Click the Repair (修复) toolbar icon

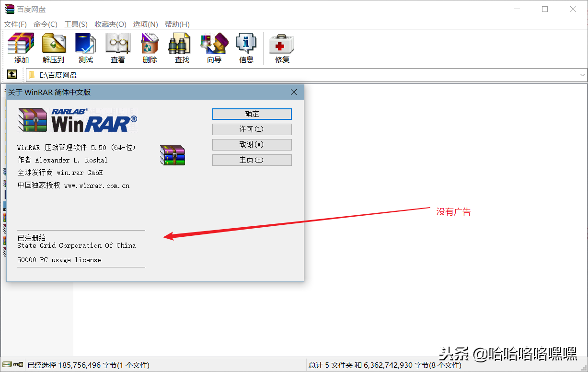click(282, 48)
